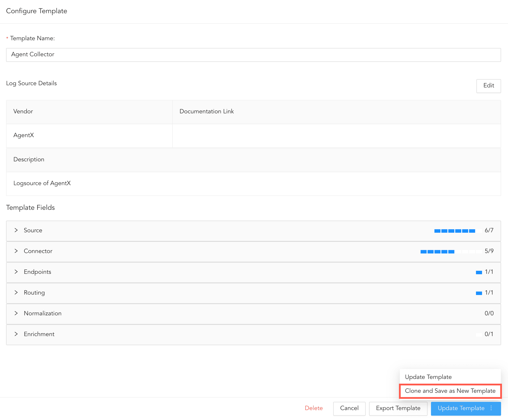Expand the Endpoints section chevron

point(16,272)
